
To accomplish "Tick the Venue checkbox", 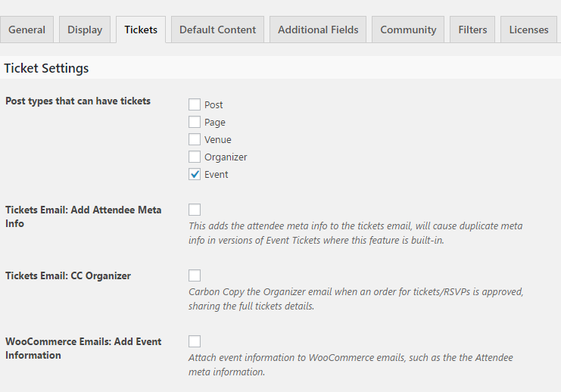I will pyautogui.click(x=195, y=140).
